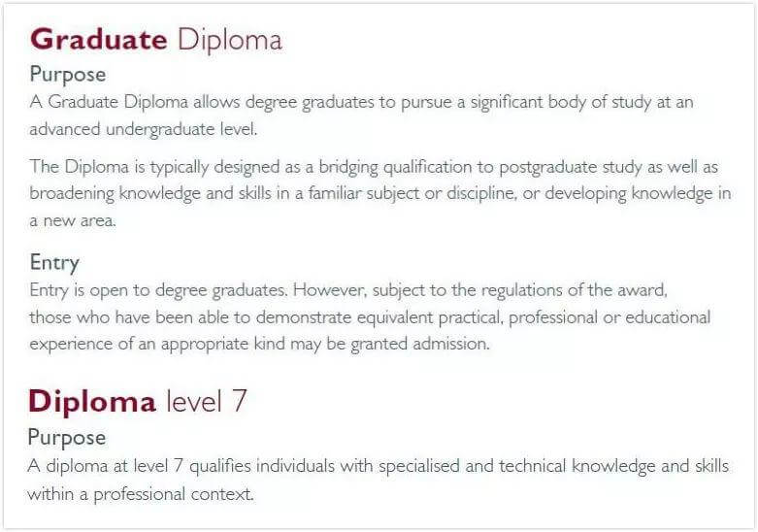Click the line starting "A Graduate Diploma allows"

point(361,102)
